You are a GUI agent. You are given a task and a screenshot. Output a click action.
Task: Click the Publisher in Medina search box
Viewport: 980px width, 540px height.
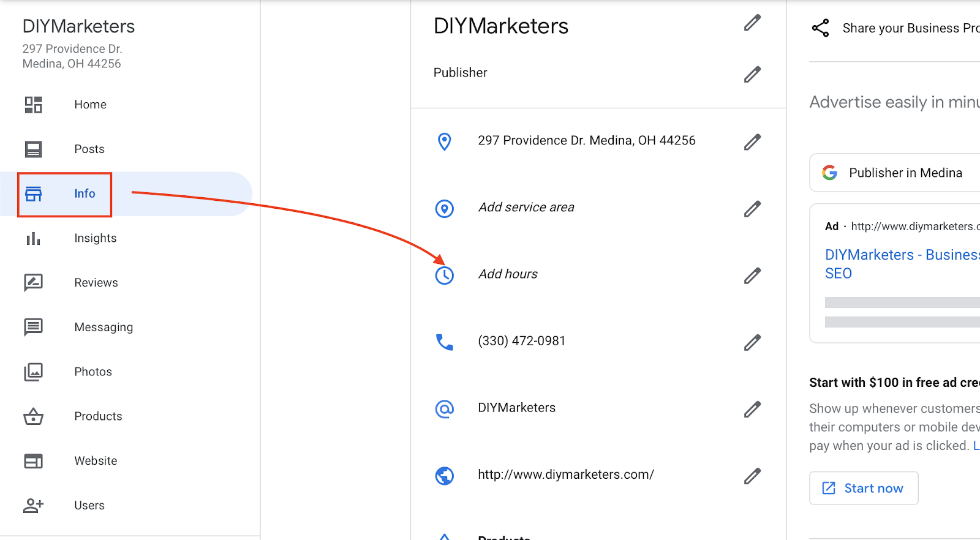(895, 173)
